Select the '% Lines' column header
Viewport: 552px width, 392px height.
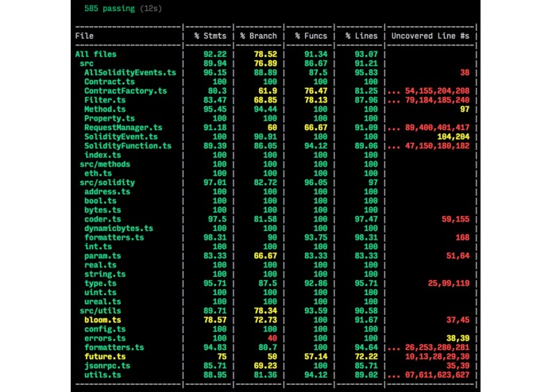(x=361, y=36)
